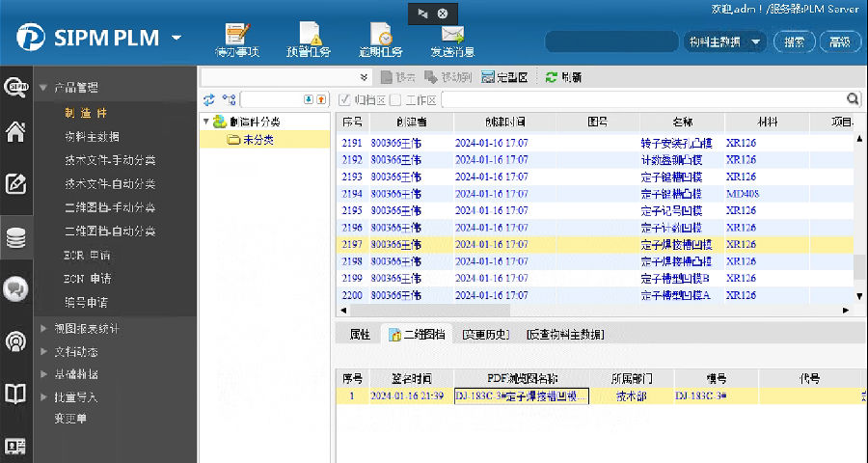Image resolution: width=868 pixels, height=463 pixels.
Task: Enable the 工作区 checkbox
Action: 395,99
